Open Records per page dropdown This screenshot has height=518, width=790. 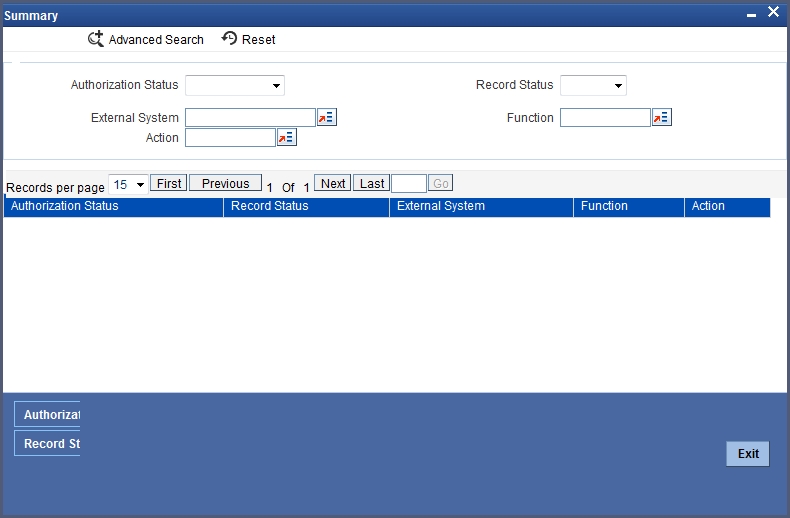pyautogui.click(x=128, y=184)
